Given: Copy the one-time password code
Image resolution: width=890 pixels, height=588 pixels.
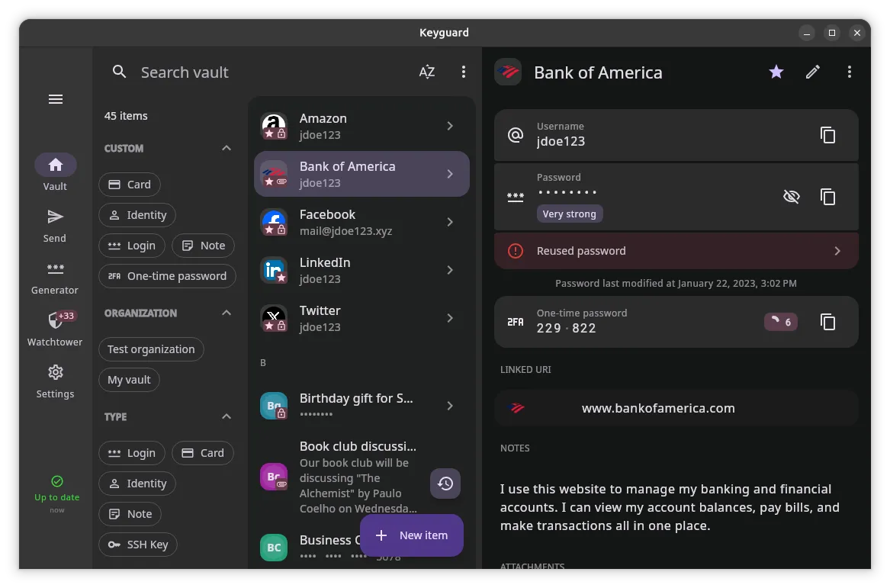Looking at the screenshot, I should click(x=827, y=322).
